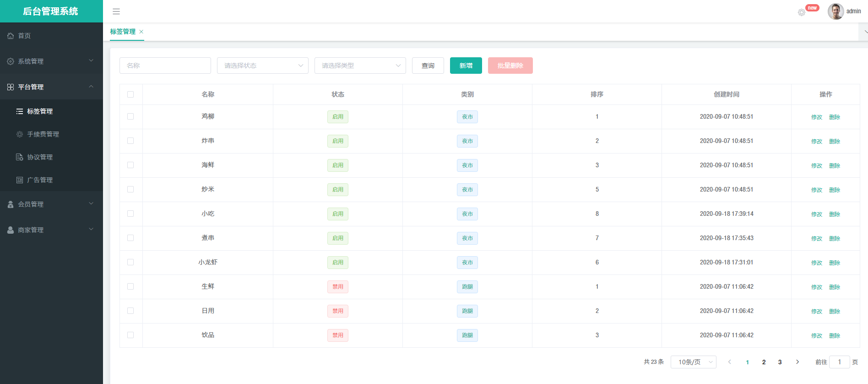
Task: Click the home icon beside 首页
Action: (11, 36)
